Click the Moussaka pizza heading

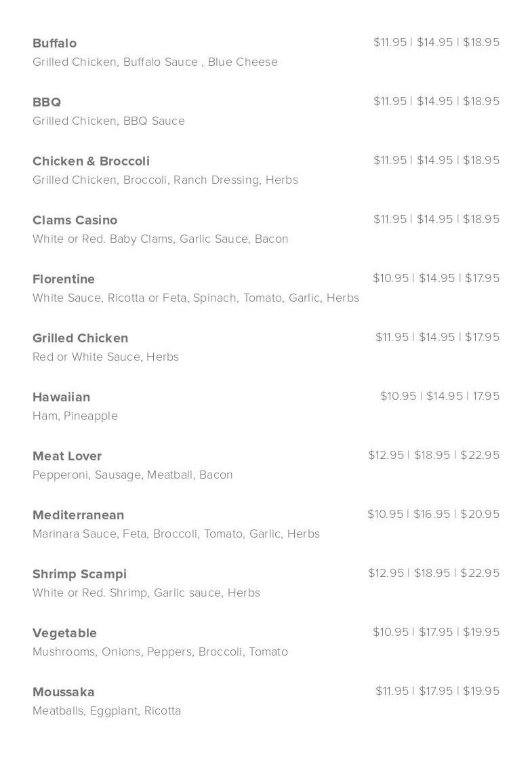[x=63, y=692]
